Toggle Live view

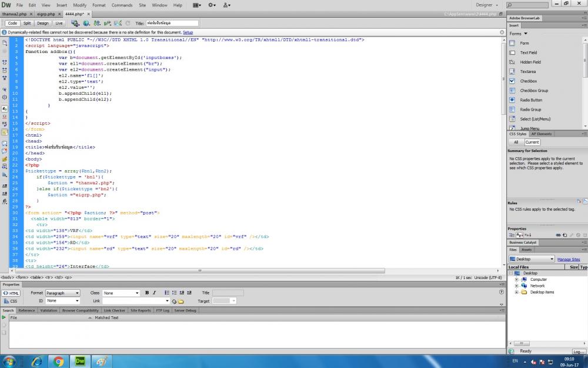tap(59, 24)
